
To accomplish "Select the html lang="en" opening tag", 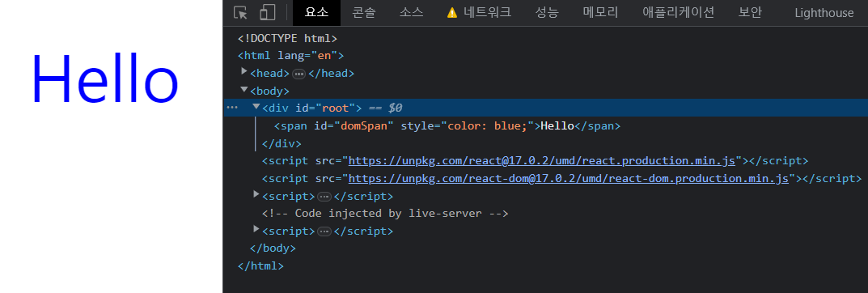I will [x=290, y=56].
